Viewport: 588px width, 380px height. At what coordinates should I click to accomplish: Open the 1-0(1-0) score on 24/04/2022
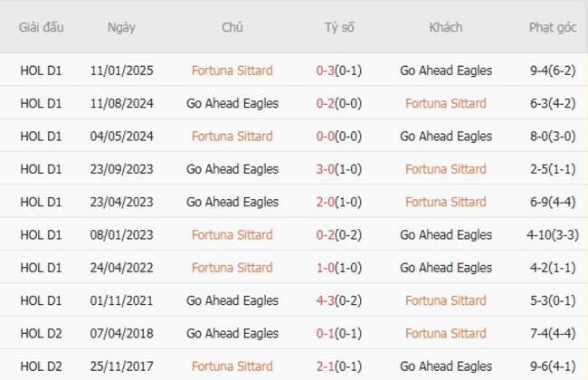(339, 268)
